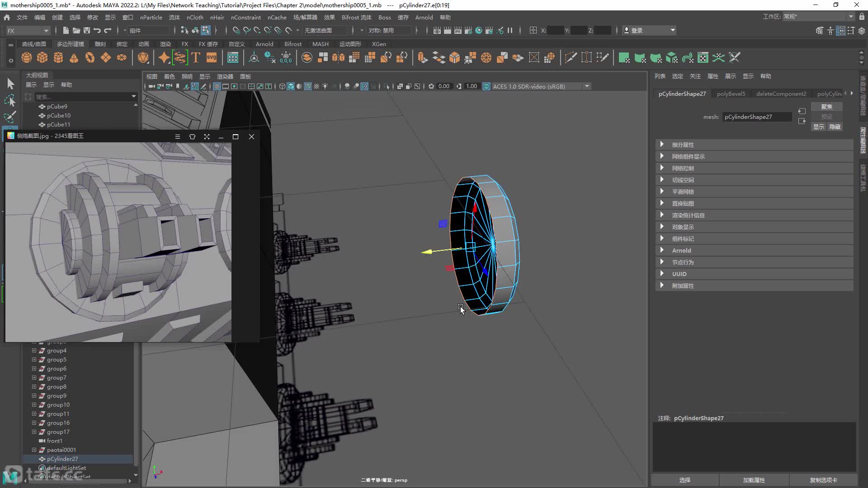
Task: Click the 复制选项卡 button
Action: click(x=823, y=480)
